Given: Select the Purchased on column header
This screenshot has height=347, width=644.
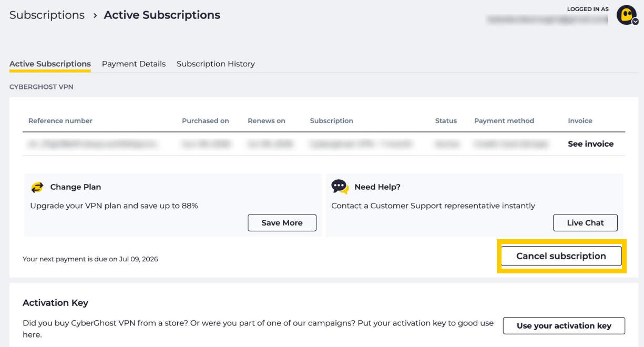Looking at the screenshot, I should (x=206, y=120).
